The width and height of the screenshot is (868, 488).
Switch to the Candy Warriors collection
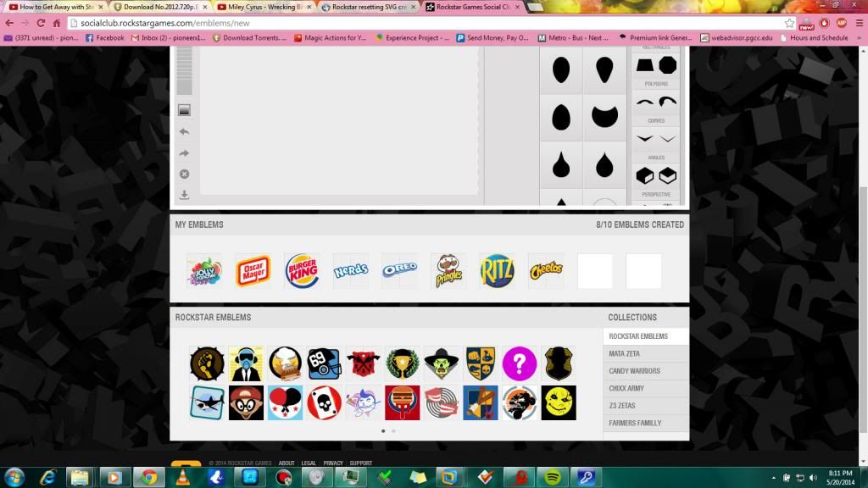[x=634, y=371]
